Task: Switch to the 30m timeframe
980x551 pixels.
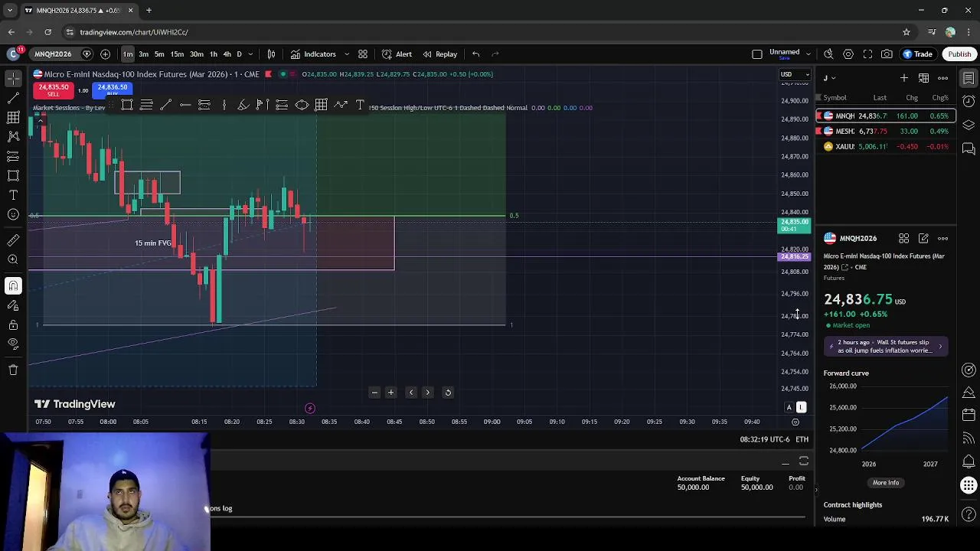Action: pos(197,54)
